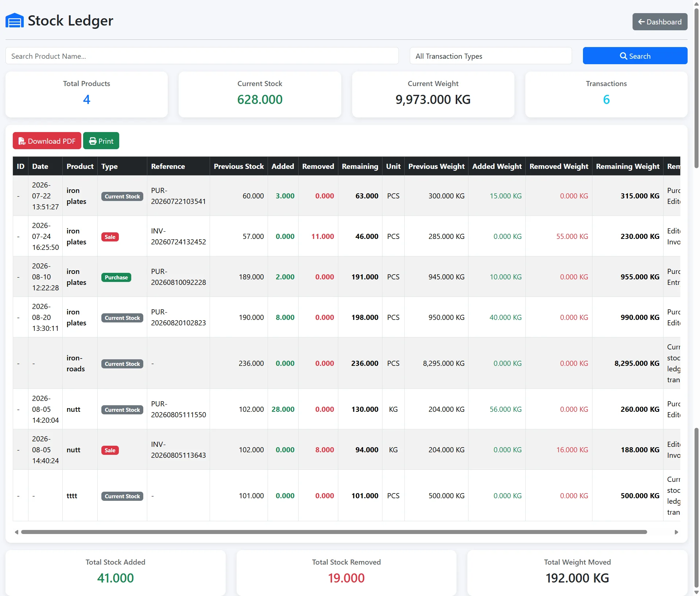Select reference INV-20260805113643

click(x=178, y=450)
